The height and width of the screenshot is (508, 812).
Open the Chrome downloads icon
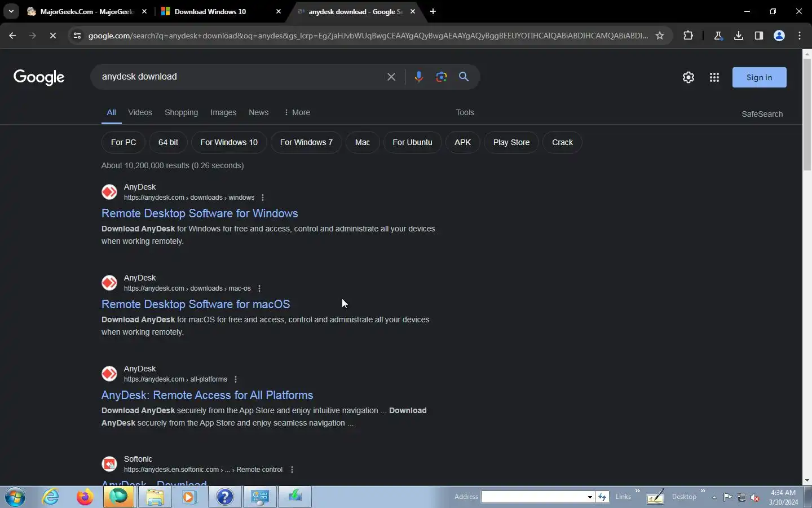pos(739,36)
